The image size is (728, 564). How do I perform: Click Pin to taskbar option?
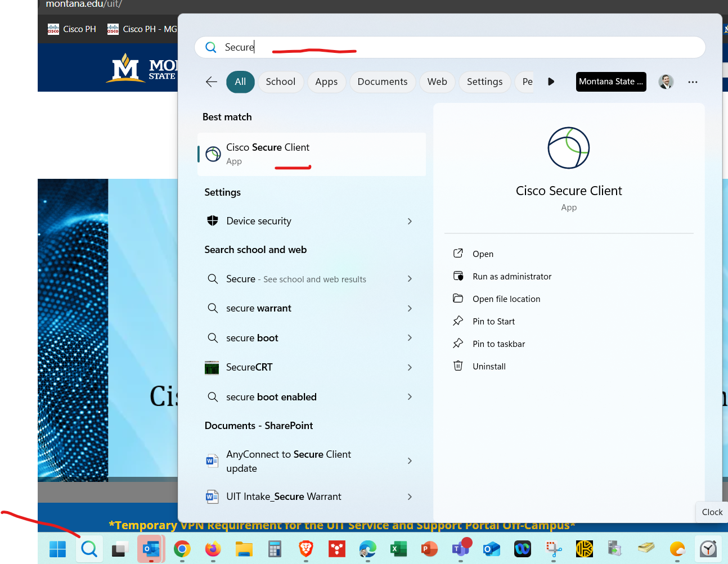click(x=498, y=344)
